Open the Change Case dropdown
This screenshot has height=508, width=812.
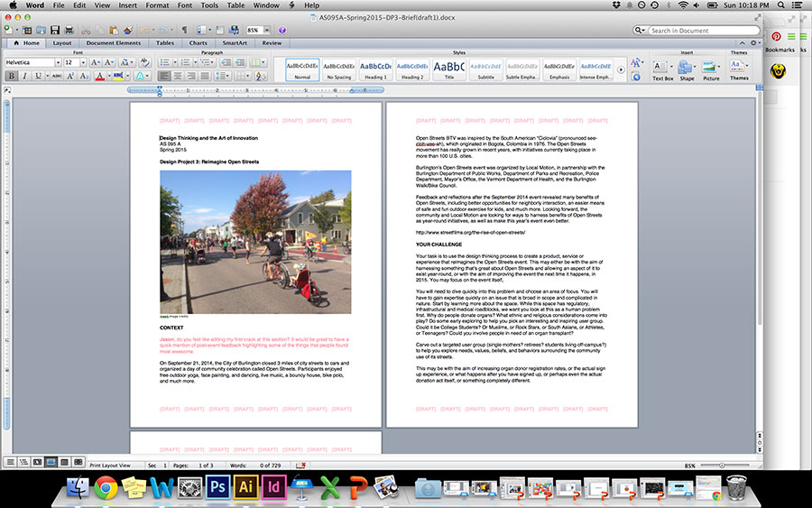127,62
